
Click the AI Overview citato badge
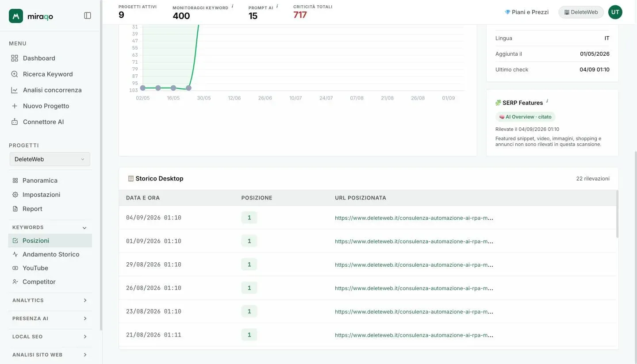click(x=526, y=117)
